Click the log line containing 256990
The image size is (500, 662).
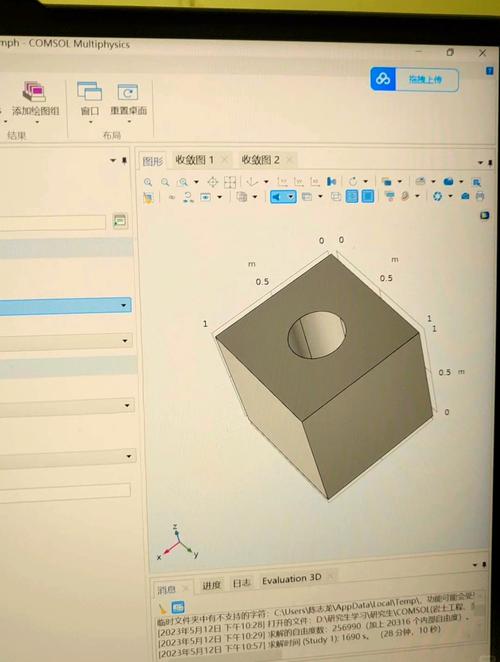pyautogui.click(x=315, y=629)
